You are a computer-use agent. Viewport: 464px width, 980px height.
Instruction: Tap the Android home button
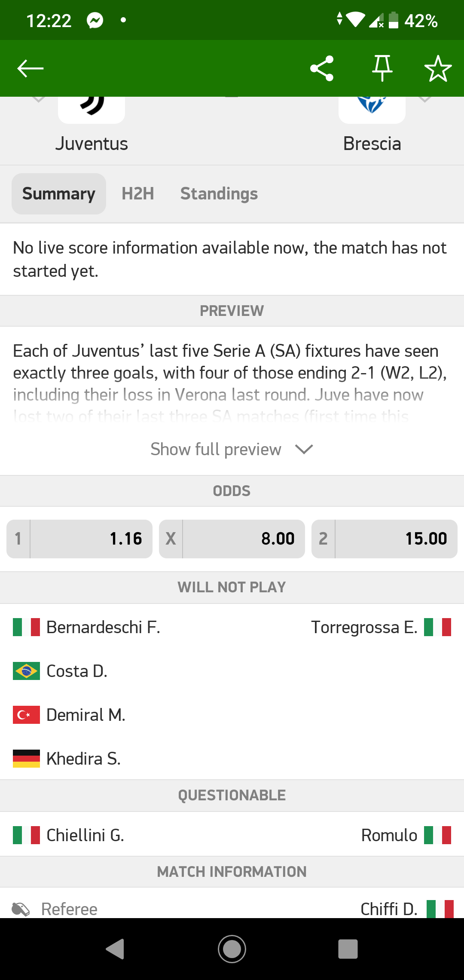pyautogui.click(x=232, y=949)
